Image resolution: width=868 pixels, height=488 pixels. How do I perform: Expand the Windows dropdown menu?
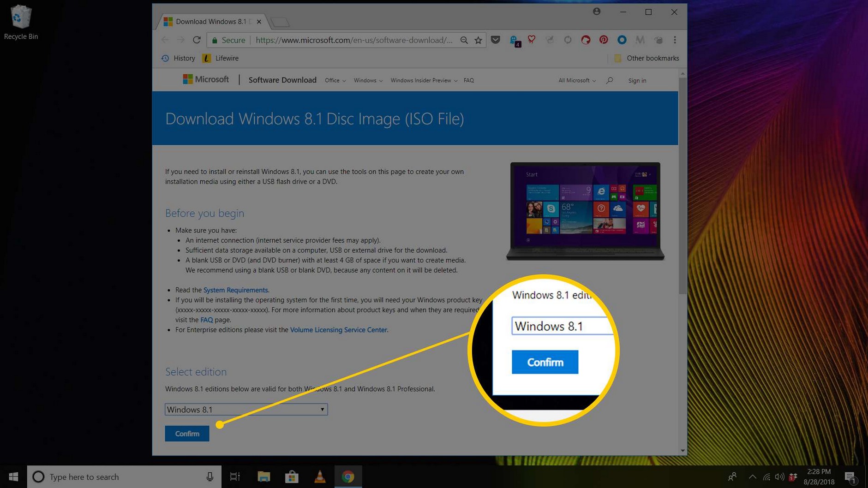click(x=368, y=80)
